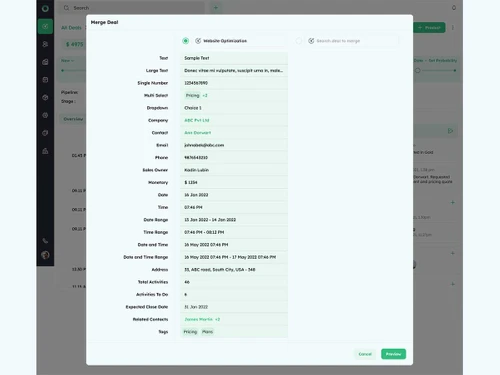Select the Expected Close Date value 31 Jan 2022
This screenshot has height=375, width=500.
pos(196,307)
